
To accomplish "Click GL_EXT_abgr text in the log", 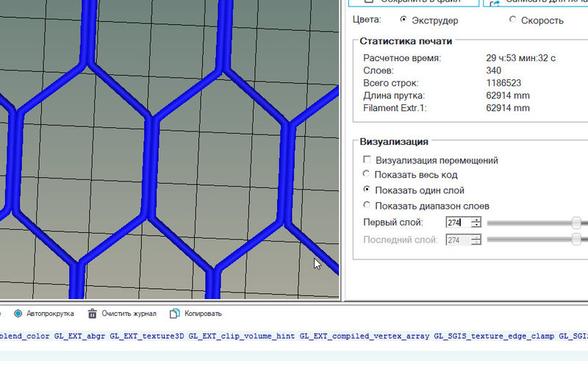I will 79,336.
